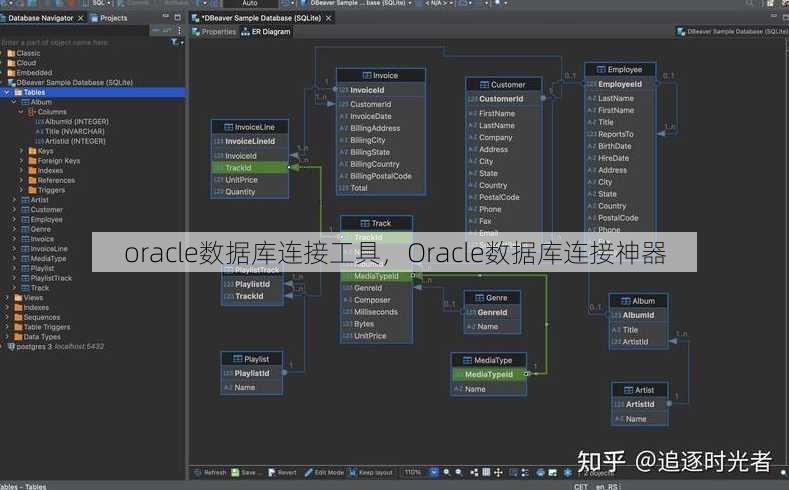Click the zoom out magnifier icon
This screenshot has height=490, width=789.
tap(459, 472)
